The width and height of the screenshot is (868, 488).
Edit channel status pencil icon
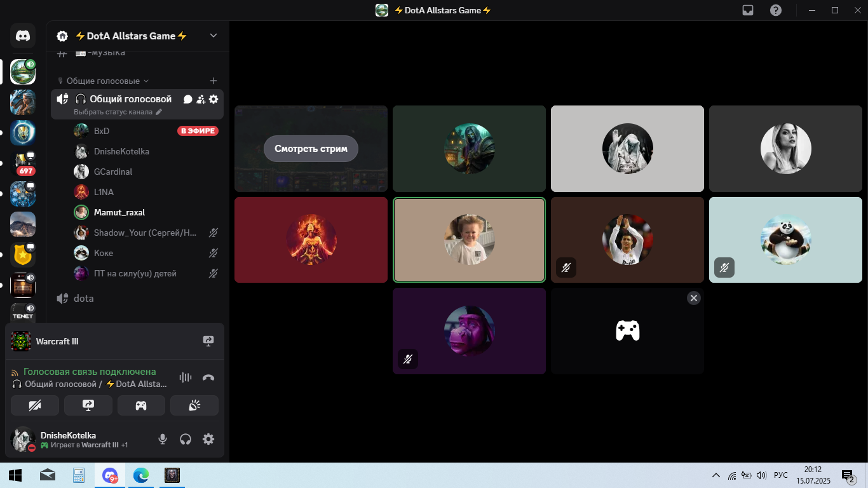159,112
